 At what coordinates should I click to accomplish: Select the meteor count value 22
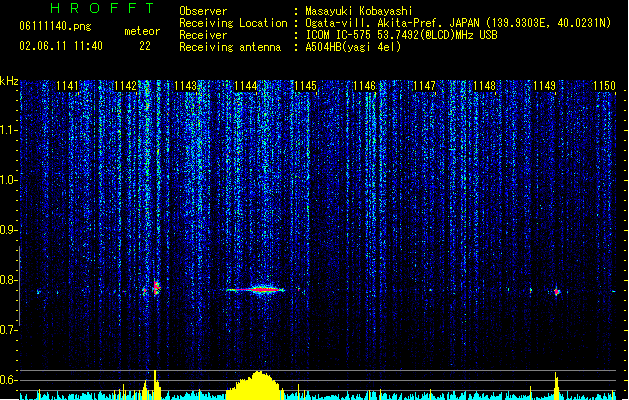[x=145, y=46]
